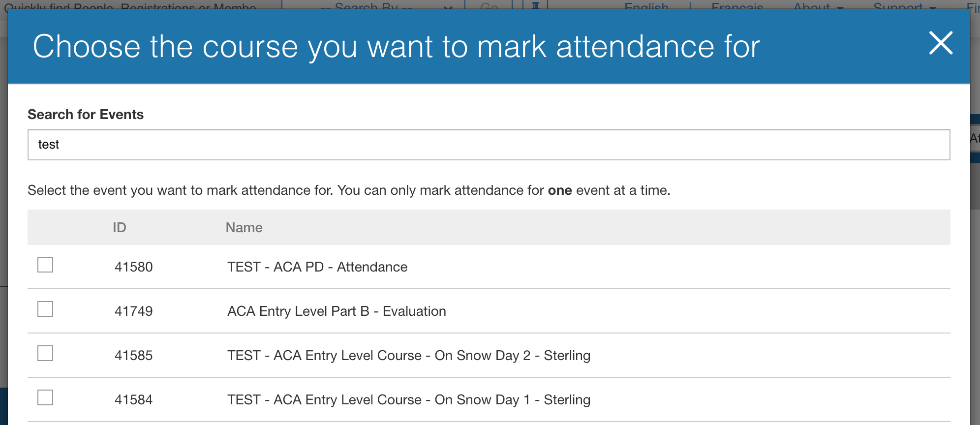Select the TEST - ACA PD - Attendance row
The width and height of the screenshot is (980, 425).
pyautogui.click(x=317, y=267)
